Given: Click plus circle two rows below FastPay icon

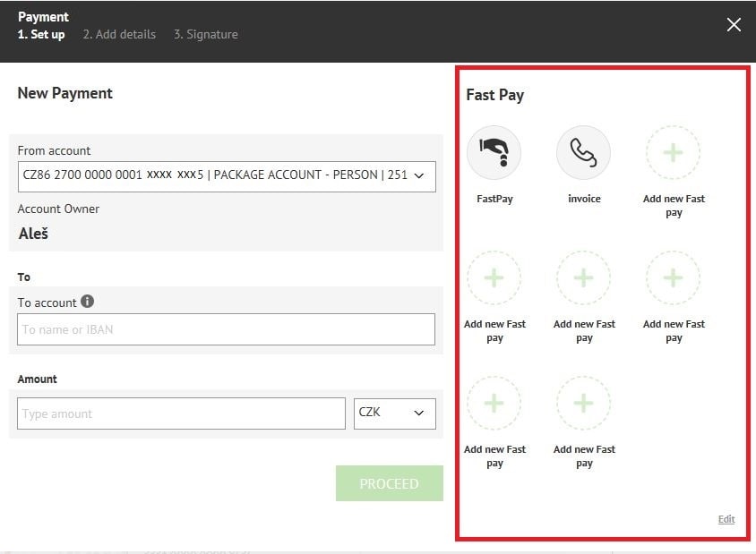Looking at the screenshot, I should coord(494,403).
